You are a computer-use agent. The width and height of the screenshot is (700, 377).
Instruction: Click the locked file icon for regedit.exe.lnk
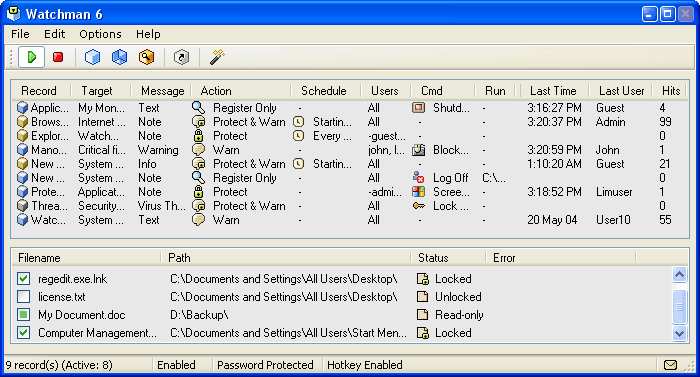click(422, 279)
